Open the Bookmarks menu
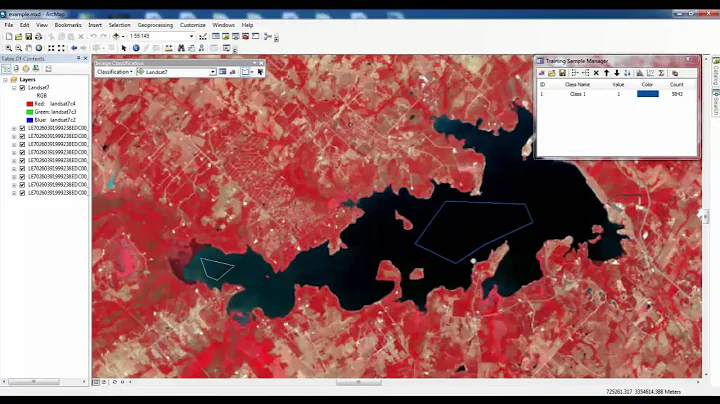The height and width of the screenshot is (404, 720). 68,25
